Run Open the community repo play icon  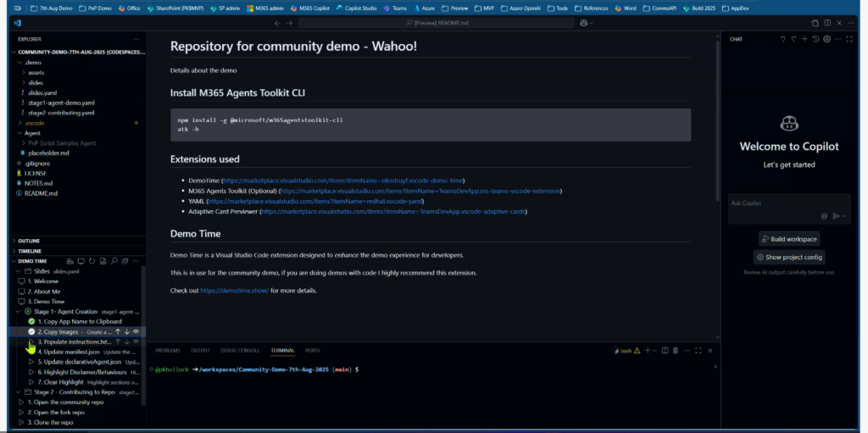[x=21, y=402]
